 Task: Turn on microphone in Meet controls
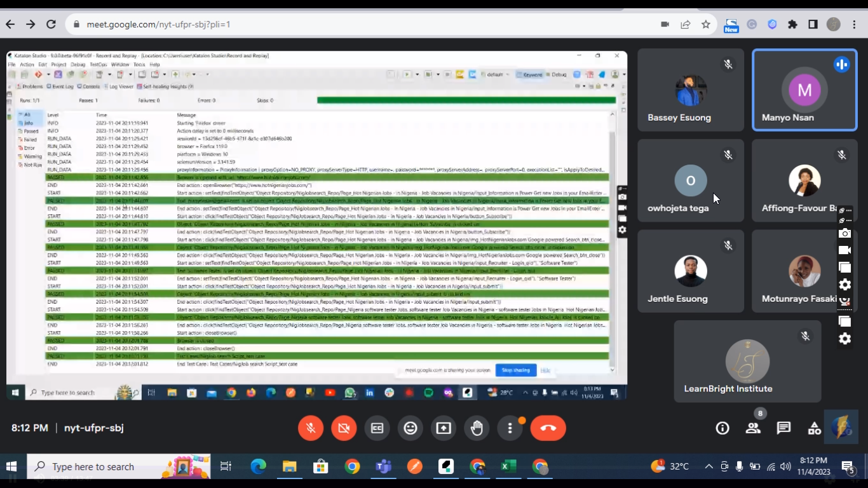(311, 428)
